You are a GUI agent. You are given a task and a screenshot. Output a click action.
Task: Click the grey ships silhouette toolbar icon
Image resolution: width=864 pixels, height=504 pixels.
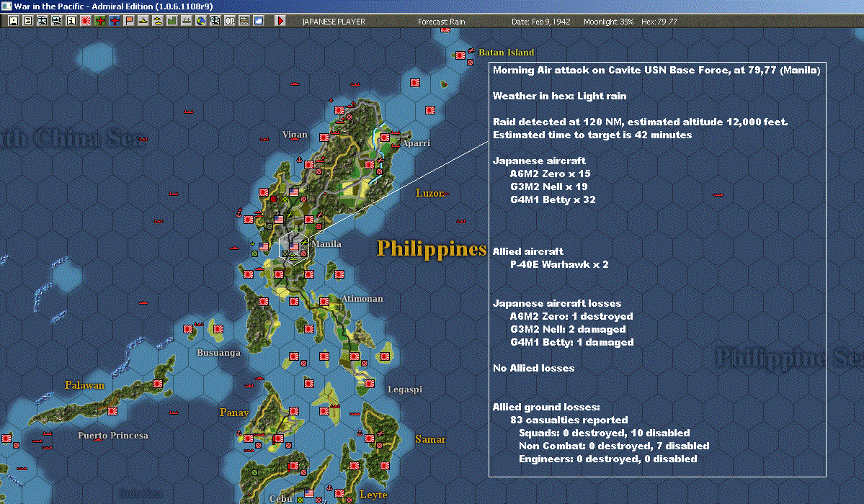(x=186, y=21)
